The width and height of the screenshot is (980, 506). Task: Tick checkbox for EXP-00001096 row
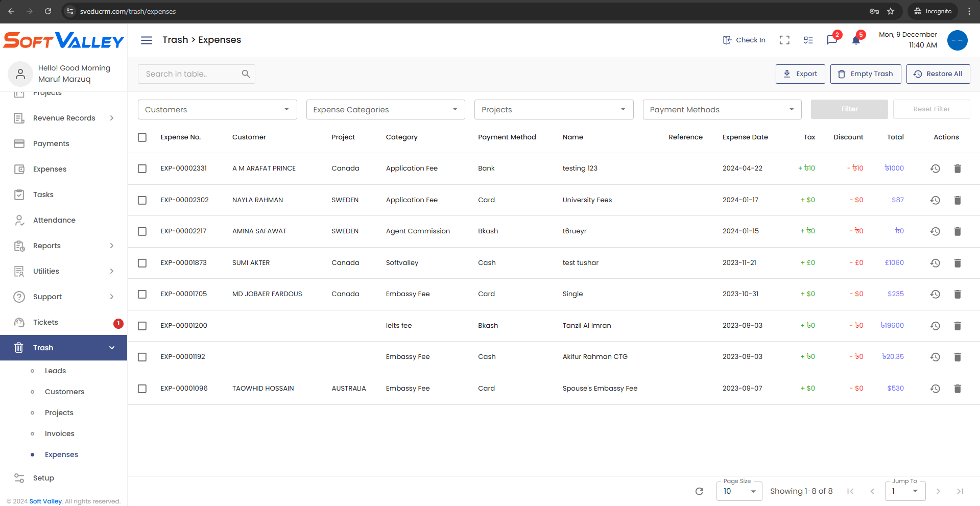[142, 389]
